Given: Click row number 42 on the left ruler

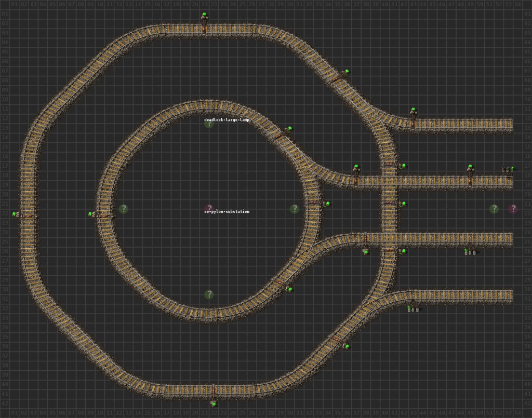Looking at the screenshot, I should tap(5, 403).
